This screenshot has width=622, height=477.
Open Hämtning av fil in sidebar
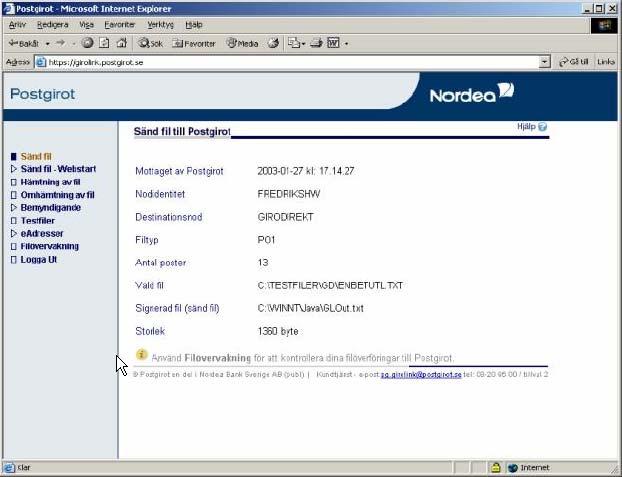tap(50, 182)
